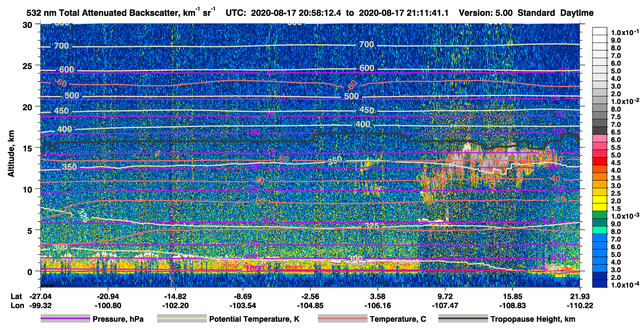Click latitude value 21.93

(x=580, y=295)
